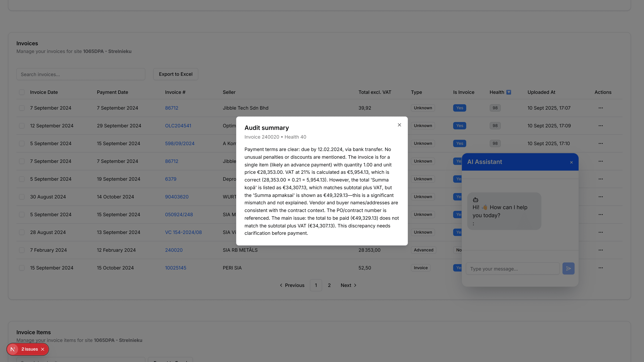
Task: Open actions dropdown for invoice 6379
Action: [601, 179]
